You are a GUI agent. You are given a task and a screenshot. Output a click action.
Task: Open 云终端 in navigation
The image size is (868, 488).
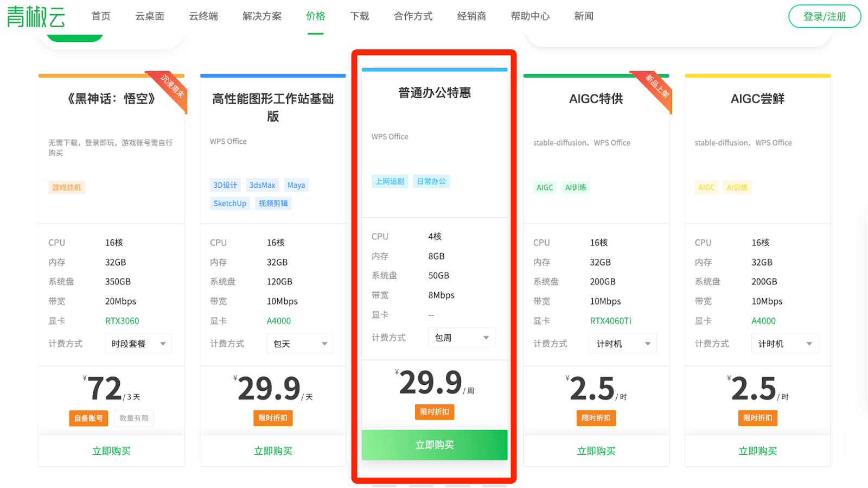click(203, 16)
